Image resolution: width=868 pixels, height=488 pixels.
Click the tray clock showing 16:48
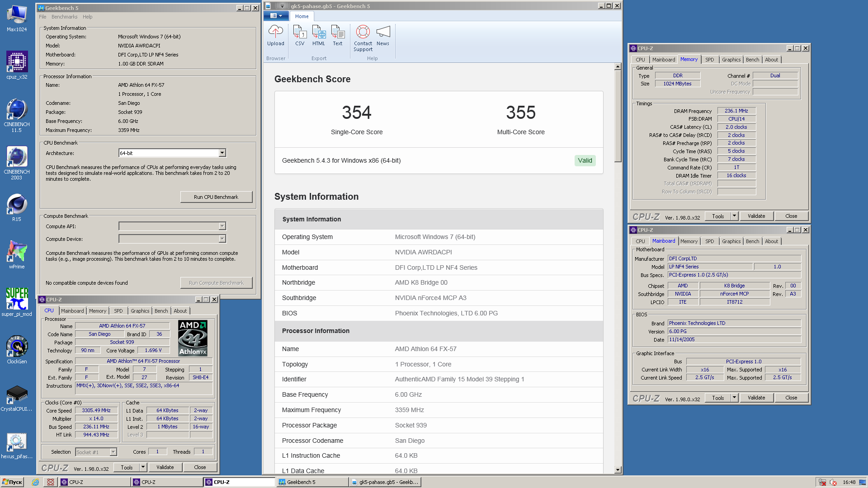click(x=849, y=482)
